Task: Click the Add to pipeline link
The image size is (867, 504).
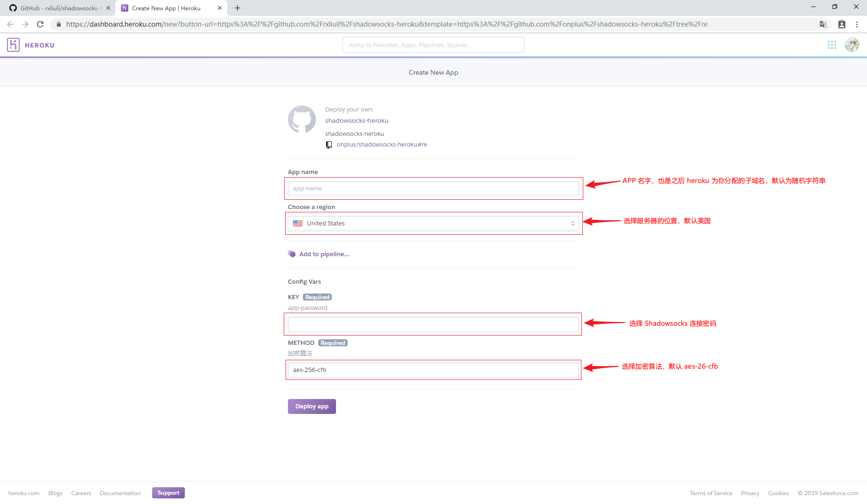Action: 324,254
